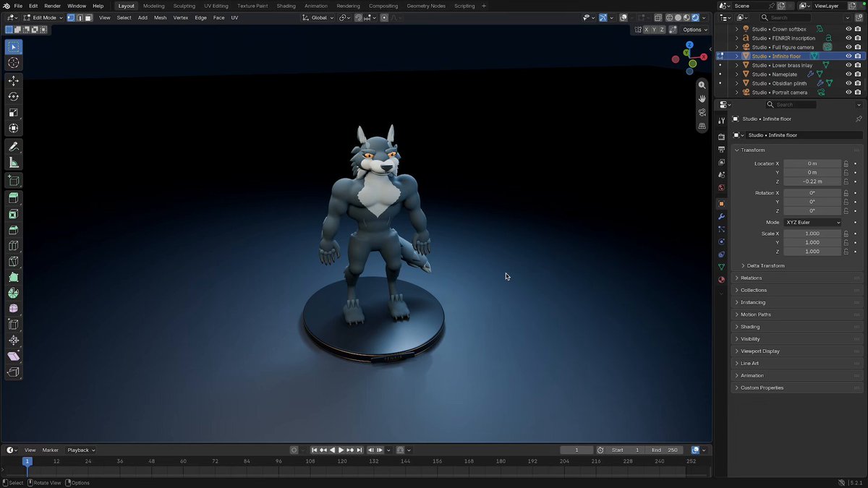Open the World properties tab

coord(721,188)
